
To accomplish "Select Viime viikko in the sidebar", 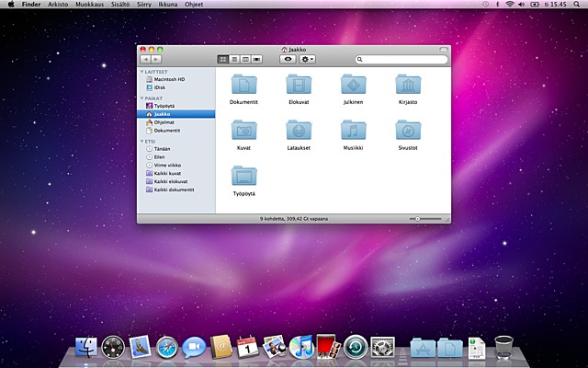I will (x=176, y=166).
